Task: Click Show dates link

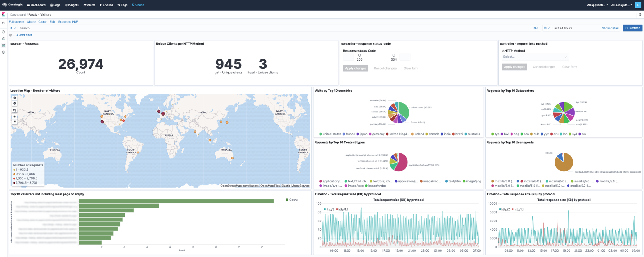Action: 610,28
